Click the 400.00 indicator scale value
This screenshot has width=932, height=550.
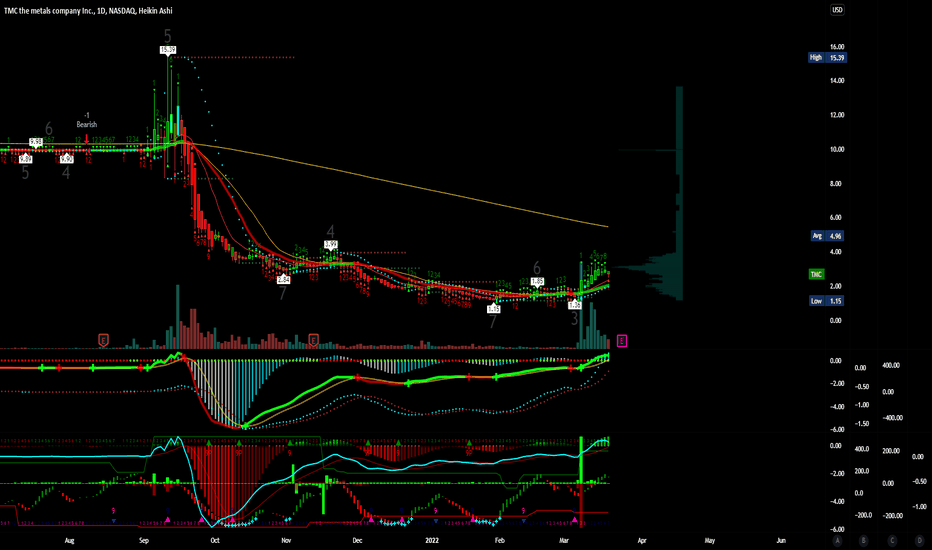click(891, 366)
